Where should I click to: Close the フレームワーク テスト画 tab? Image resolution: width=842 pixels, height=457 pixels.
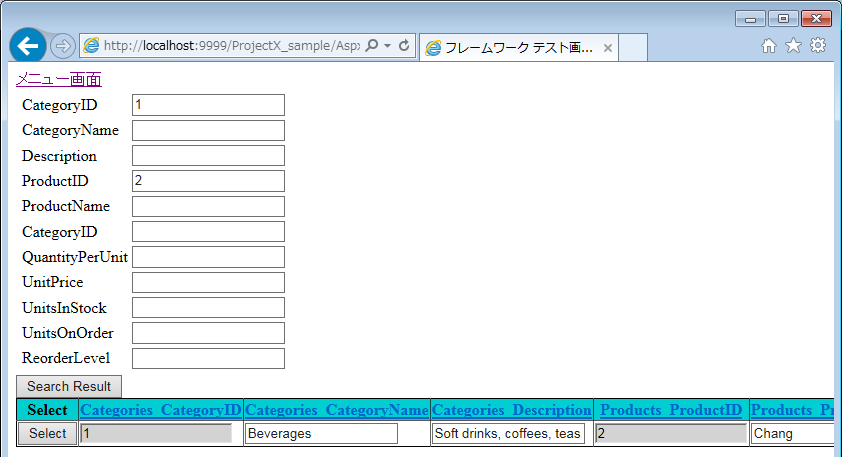point(608,48)
